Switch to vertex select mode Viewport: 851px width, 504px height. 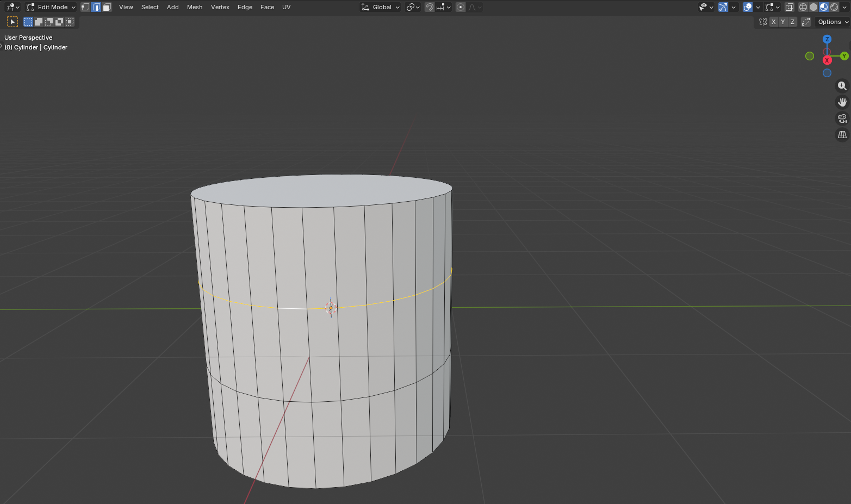85,7
